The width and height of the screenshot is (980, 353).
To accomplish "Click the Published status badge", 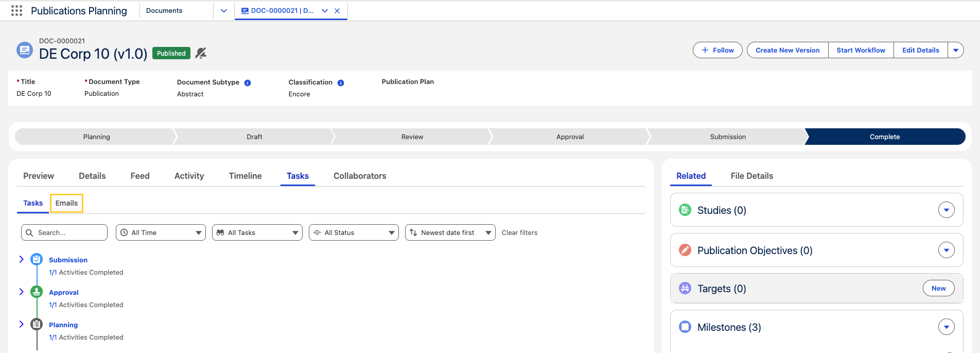I will point(171,53).
